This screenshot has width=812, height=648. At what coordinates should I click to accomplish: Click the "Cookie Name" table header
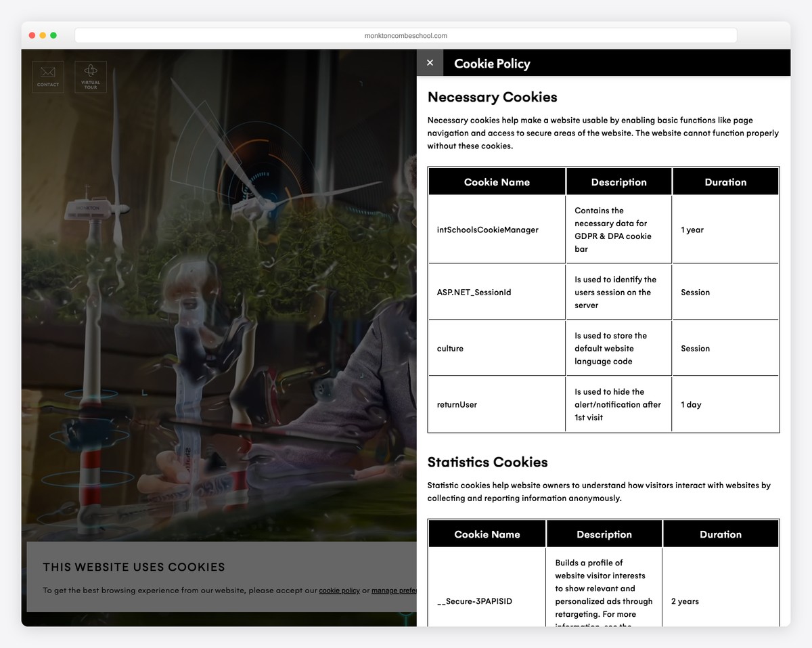pyautogui.click(x=496, y=181)
